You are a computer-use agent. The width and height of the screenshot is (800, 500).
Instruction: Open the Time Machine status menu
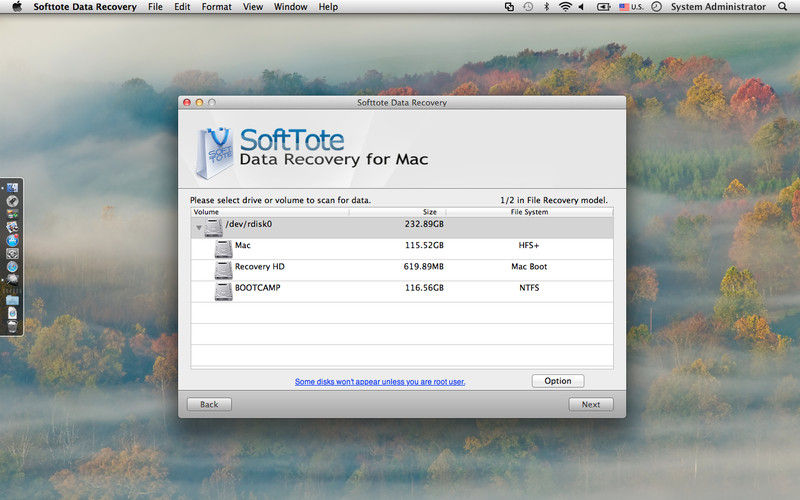[x=528, y=7]
